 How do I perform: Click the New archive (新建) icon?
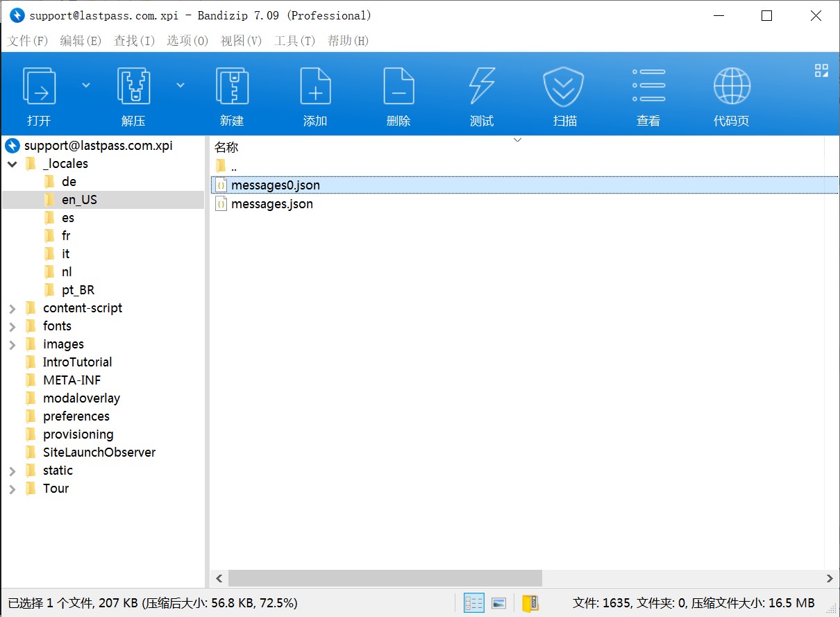pyautogui.click(x=232, y=85)
